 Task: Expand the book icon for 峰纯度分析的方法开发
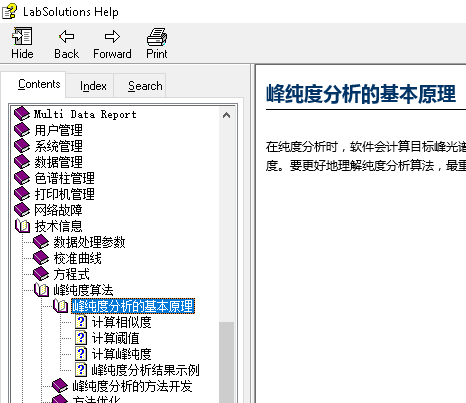point(60,386)
